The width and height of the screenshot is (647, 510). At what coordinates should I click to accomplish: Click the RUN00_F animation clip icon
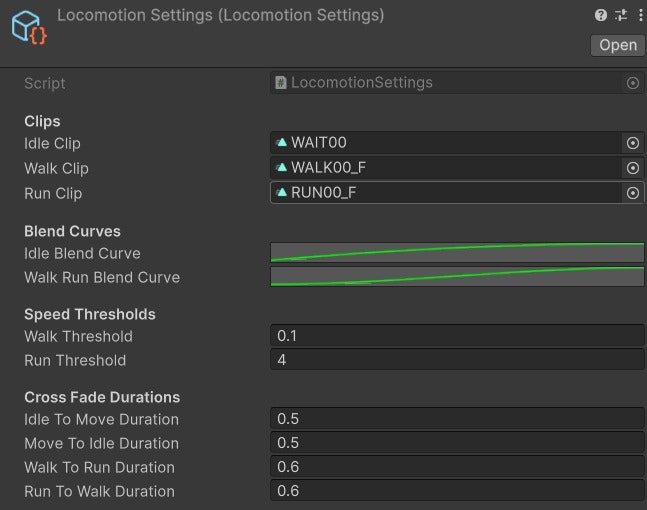282,192
